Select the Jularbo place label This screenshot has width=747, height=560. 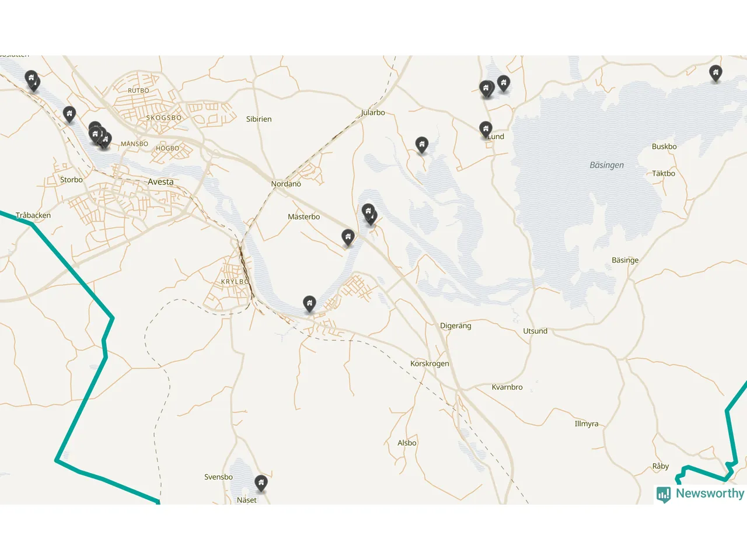(x=373, y=113)
